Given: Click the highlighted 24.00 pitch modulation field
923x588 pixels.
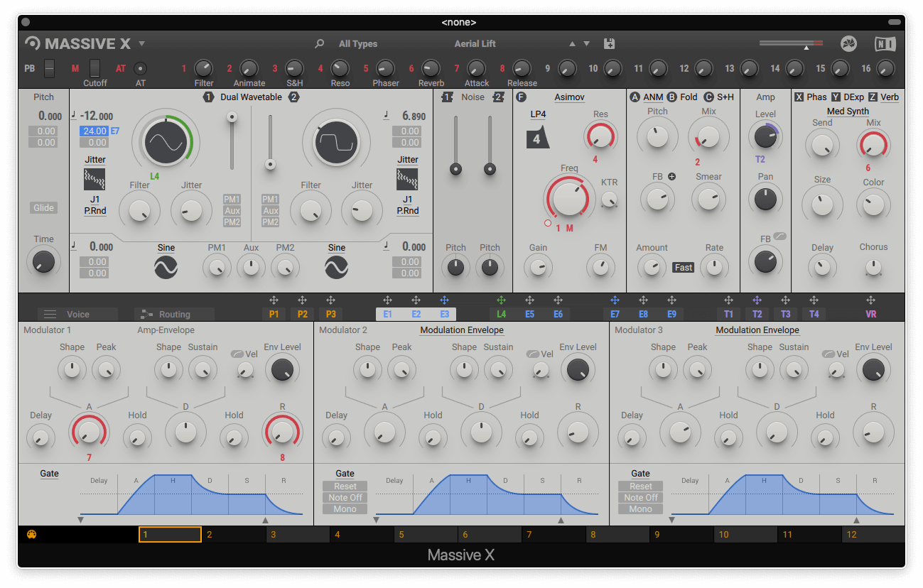Looking at the screenshot, I should [x=94, y=131].
